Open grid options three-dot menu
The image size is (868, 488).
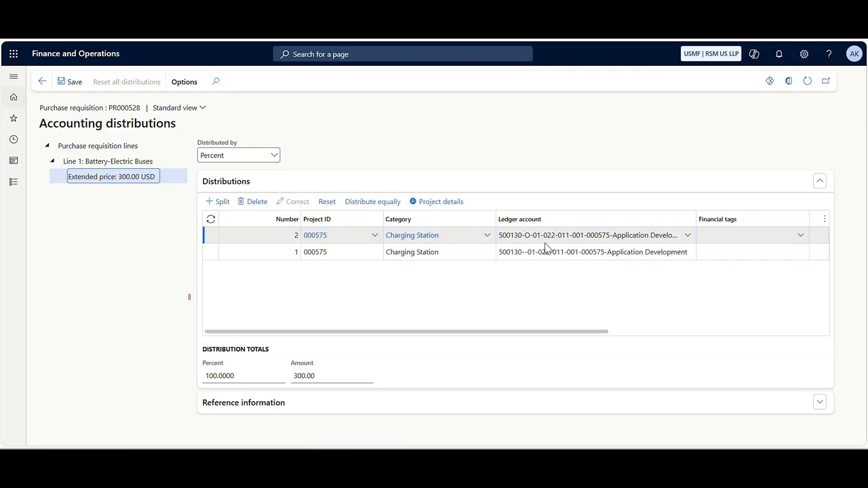(x=825, y=219)
